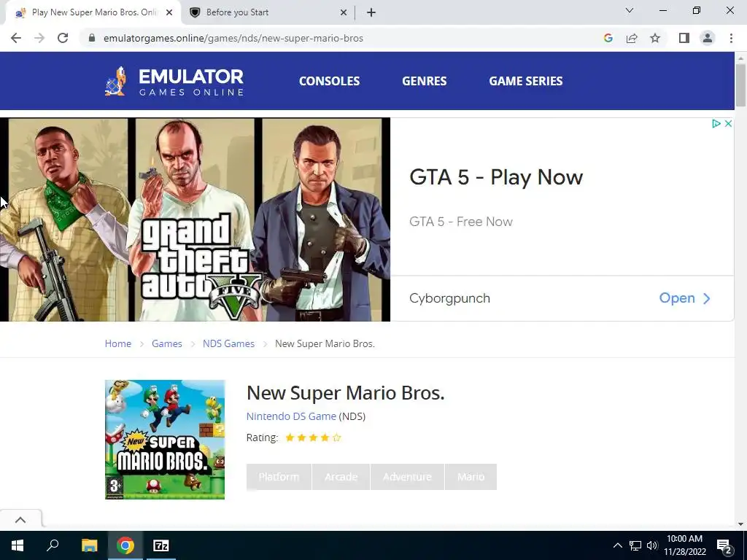Open the Windows taskbar search icon
The width and height of the screenshot is (747, 560).
53,545
